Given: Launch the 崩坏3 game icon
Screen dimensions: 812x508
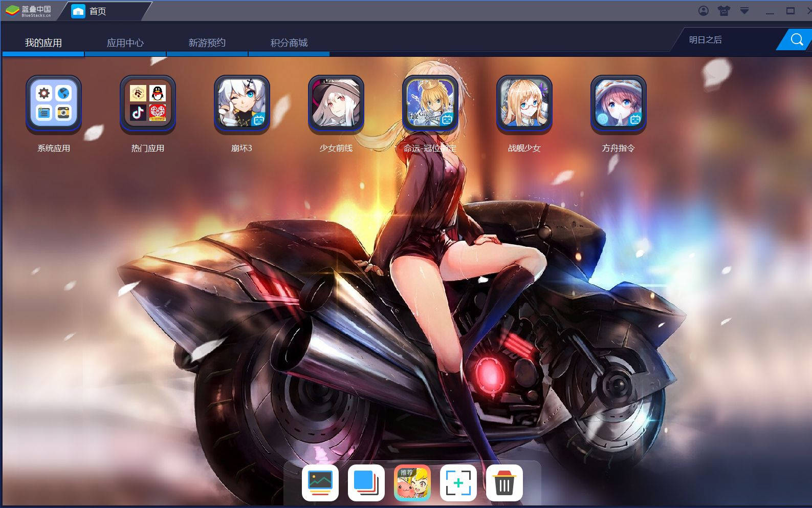Looking at the screenshot, I should point(242,104).
